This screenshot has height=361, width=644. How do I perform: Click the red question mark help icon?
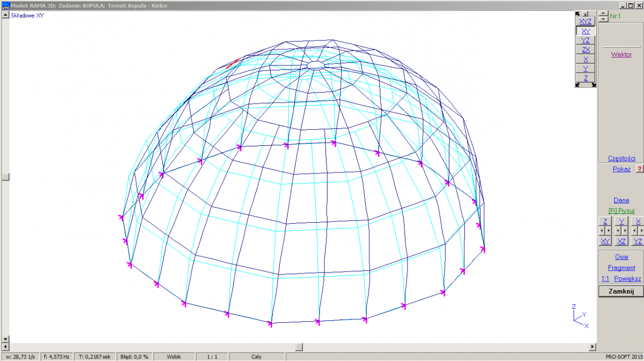[x=639, y=169]
